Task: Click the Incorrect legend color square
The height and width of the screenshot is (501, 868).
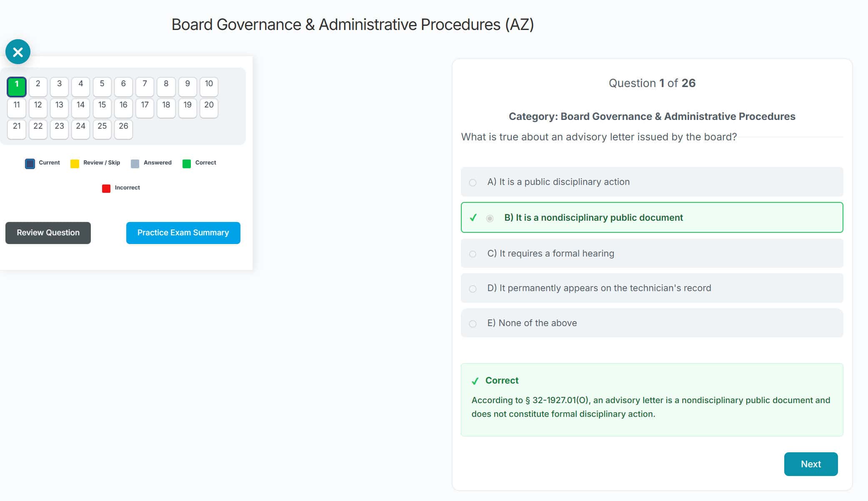Action: [x=106, y=188]
